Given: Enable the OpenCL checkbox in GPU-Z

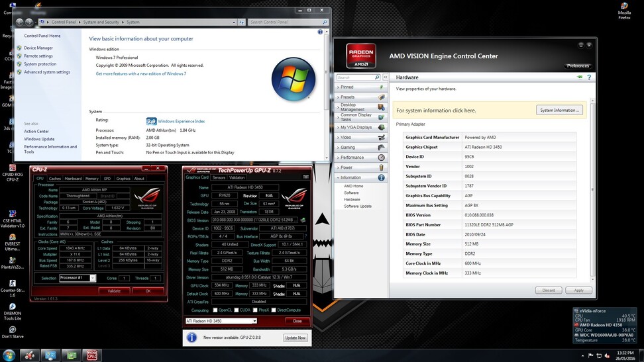Looking at the screenshot, I should (x=215, y=310).
